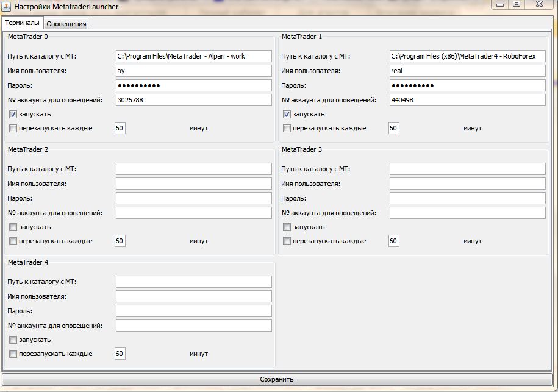Click MetaTrader 2 account number field
558x392 pixels.
click(x=193, y=213)
